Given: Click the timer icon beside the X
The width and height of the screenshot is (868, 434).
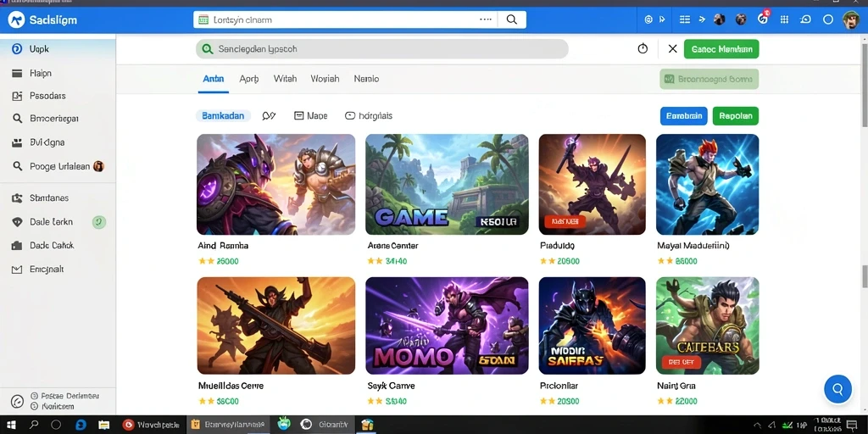Looking at the screenshot, I should coord(643,48).
